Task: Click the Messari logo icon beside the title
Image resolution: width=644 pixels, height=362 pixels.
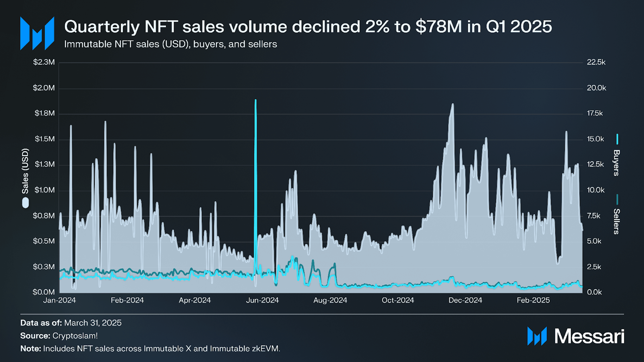Action: [x=37, y=33]
